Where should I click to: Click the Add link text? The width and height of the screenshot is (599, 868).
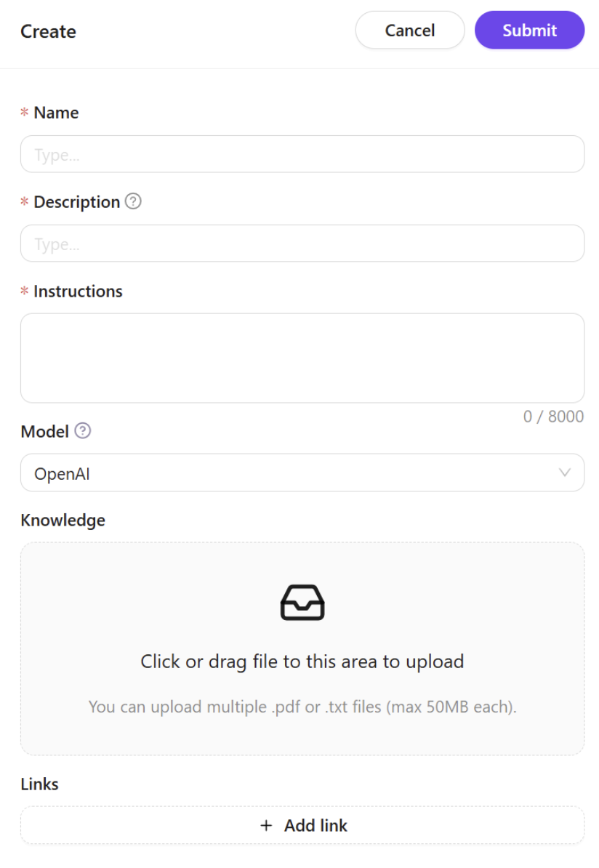315,825
